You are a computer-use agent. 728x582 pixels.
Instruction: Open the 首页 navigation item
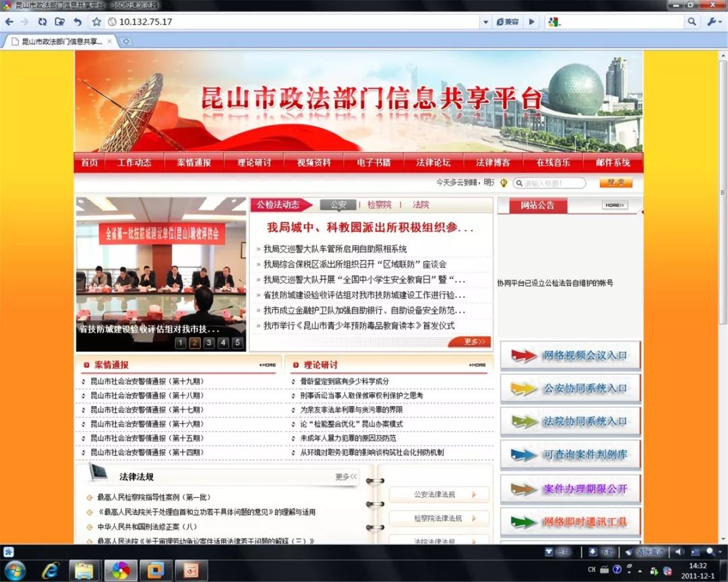(90, 162)
